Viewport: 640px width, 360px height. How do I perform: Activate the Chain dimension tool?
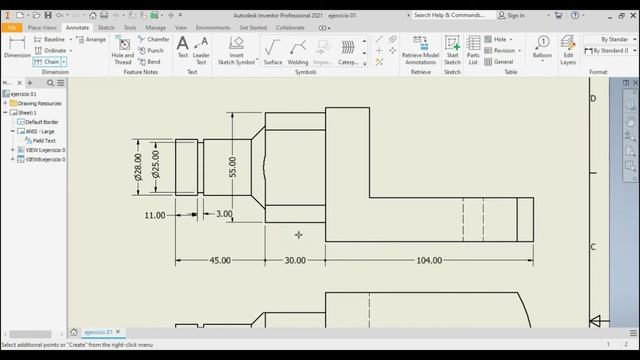[x=47, y=62]
